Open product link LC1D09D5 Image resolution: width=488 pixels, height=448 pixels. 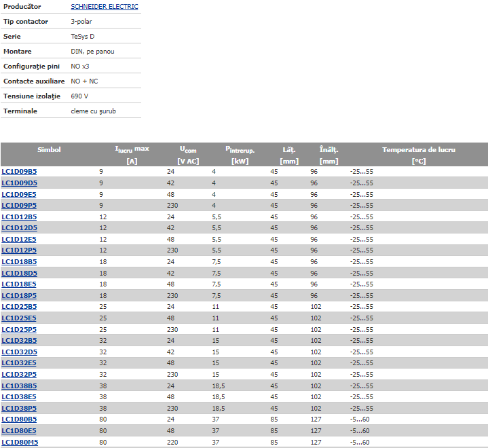coord(19,183)
